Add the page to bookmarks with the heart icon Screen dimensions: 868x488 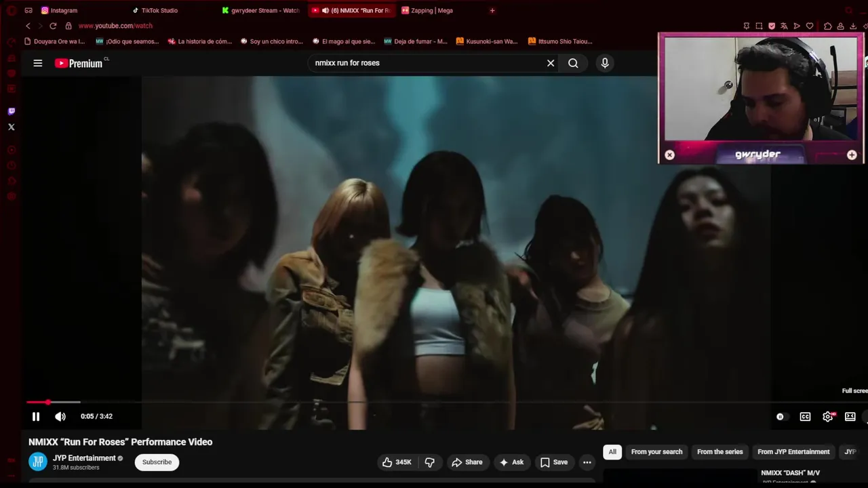(810, 26)
